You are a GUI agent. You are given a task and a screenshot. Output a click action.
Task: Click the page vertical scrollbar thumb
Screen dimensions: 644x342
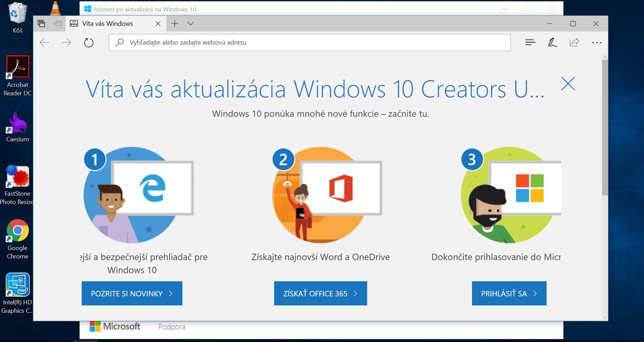click(x=605, y=128)
